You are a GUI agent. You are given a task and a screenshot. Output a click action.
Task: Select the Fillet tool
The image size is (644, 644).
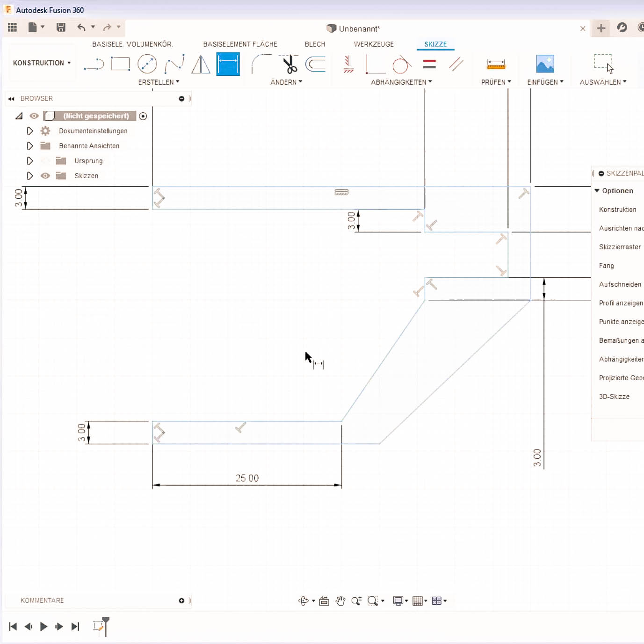click(x=261, y=64)
